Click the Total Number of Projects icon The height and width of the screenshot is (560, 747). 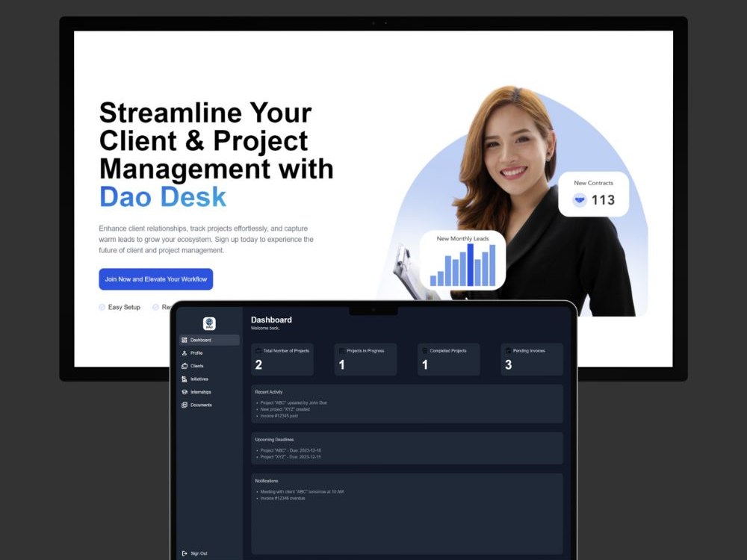tap(258, 350)
